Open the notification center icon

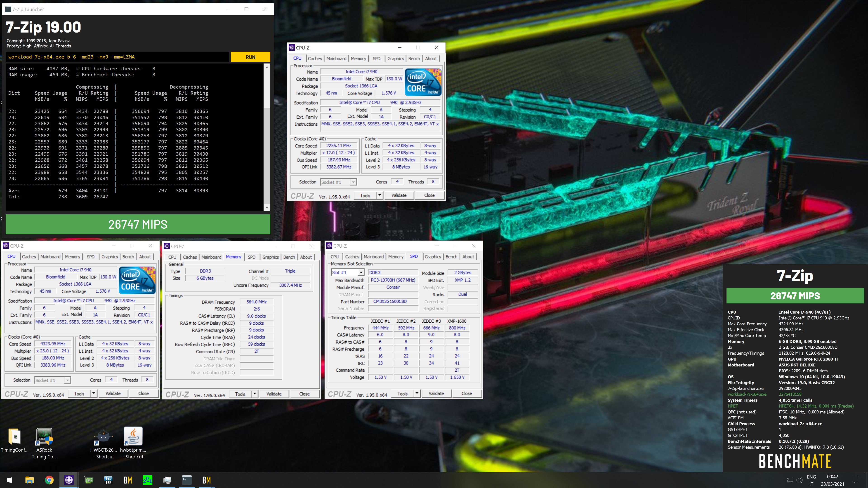coord(854,480)
